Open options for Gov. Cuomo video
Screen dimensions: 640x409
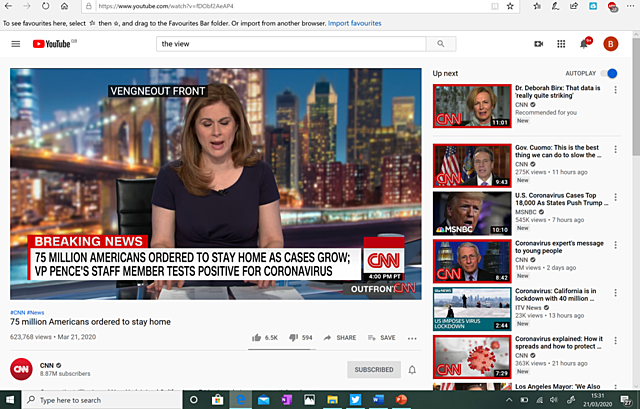pyautogui.click(x=616, y=149)
